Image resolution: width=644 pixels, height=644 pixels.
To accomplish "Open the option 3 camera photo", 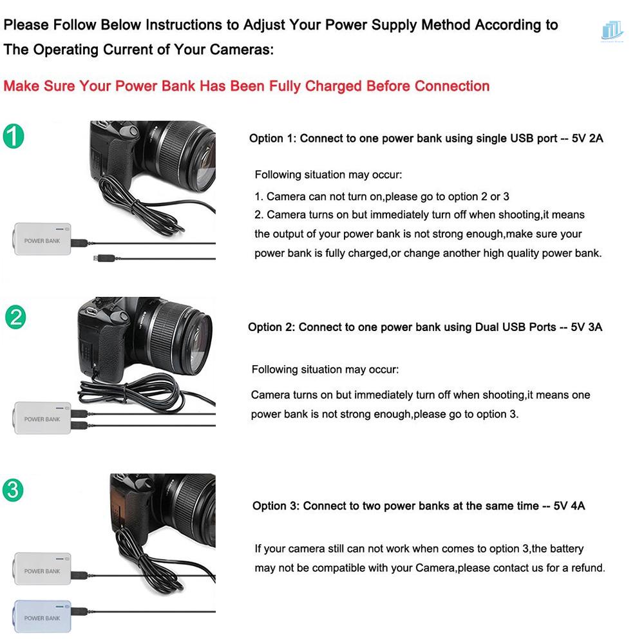I will click(x=163, y=532).
